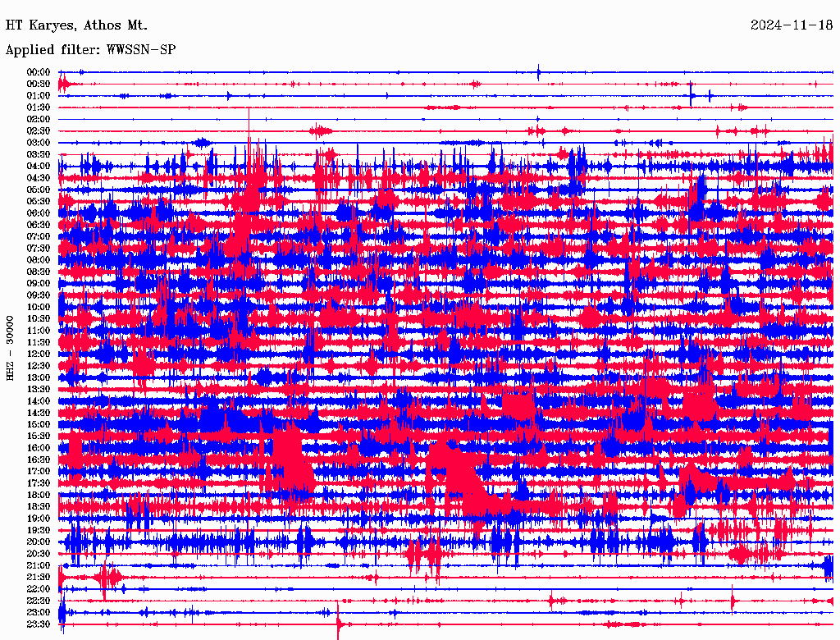Click the 23:00 time label

click(39, 612)
